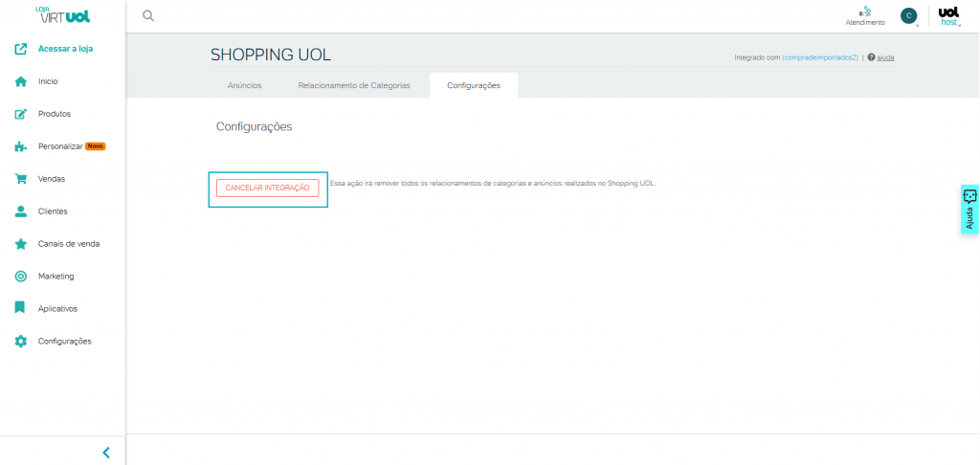The image size is (980, 465).
Task: Click the Marketing target icon
Action: tap(21, 277)
